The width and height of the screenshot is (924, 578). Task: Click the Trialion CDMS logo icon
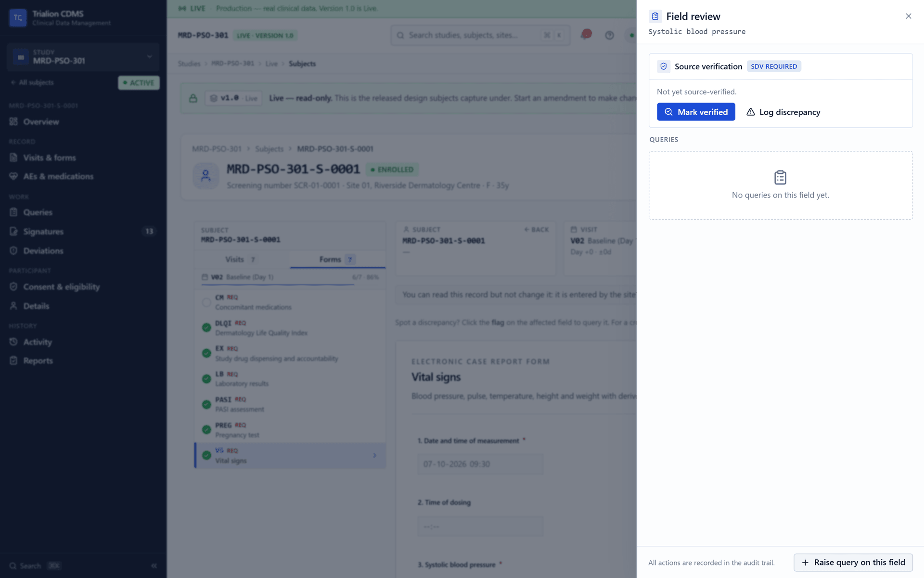point(18,18)
